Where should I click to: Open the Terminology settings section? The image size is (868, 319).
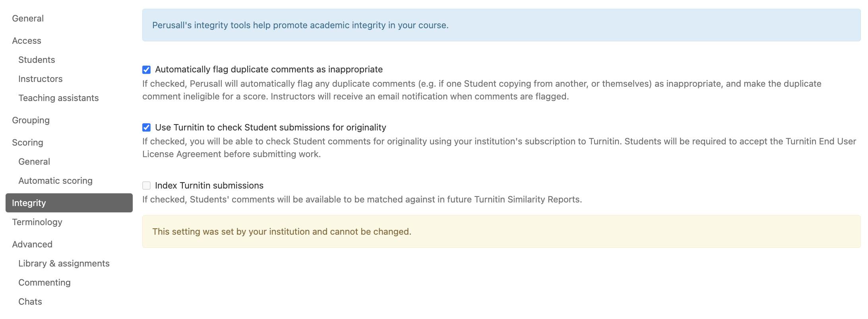pos(37,222)
